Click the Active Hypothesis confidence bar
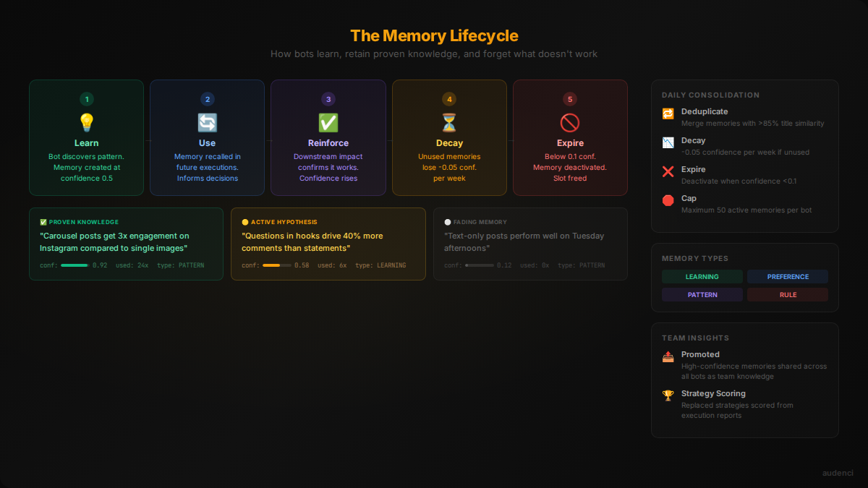The height and width of the screenshot is (488, 868). coord(276,265)
